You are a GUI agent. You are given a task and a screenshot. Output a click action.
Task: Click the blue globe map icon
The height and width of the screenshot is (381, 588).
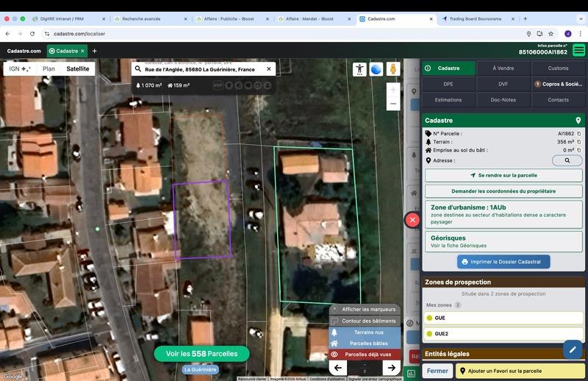376,69
